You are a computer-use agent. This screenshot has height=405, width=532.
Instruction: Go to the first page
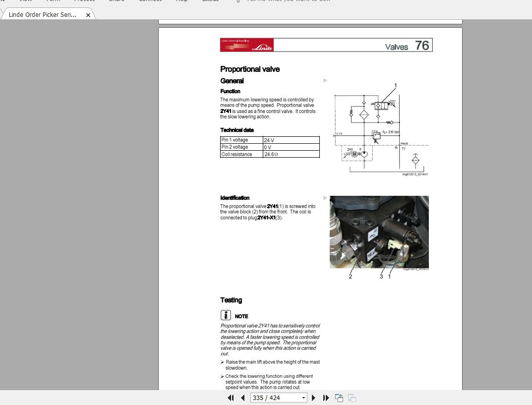click(x=231, y=398)
